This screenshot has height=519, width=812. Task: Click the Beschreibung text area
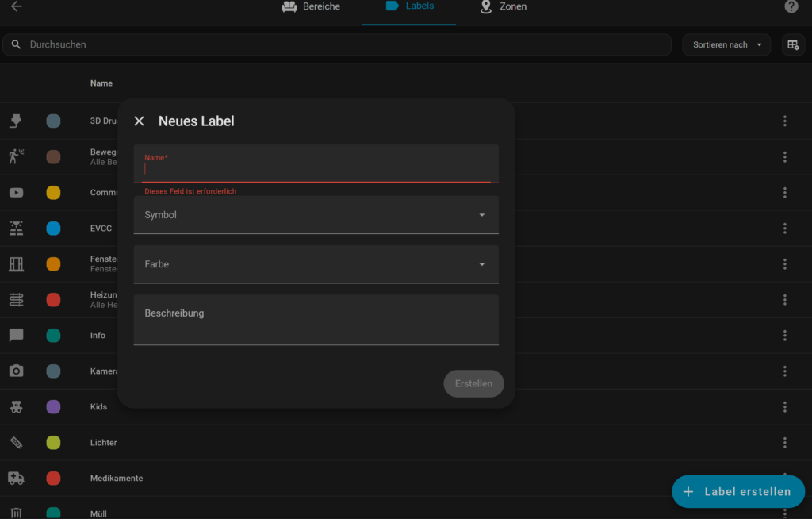pyautogui.click(x=316, y=320)
